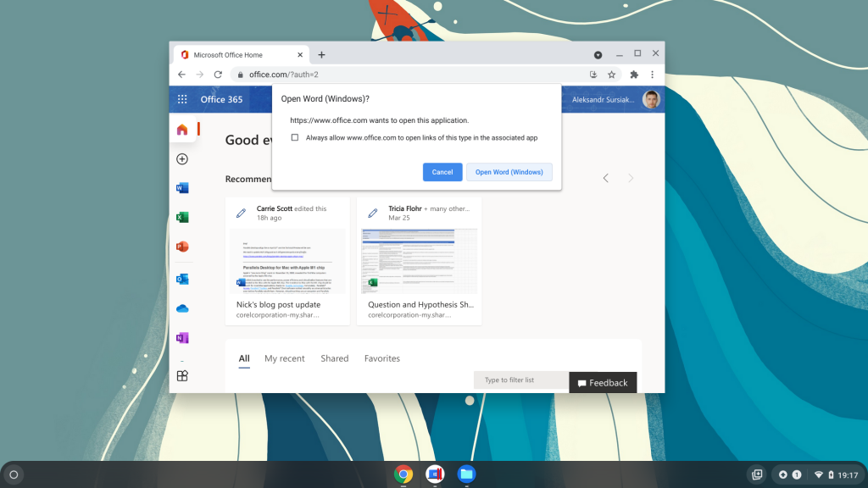Open Chrome from the shelf
This screenshot has height=488, width=868.
click(403, 474)
